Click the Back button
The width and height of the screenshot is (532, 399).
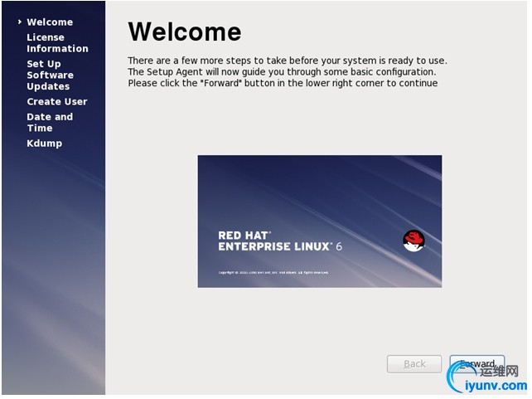(x=414, y=363)
